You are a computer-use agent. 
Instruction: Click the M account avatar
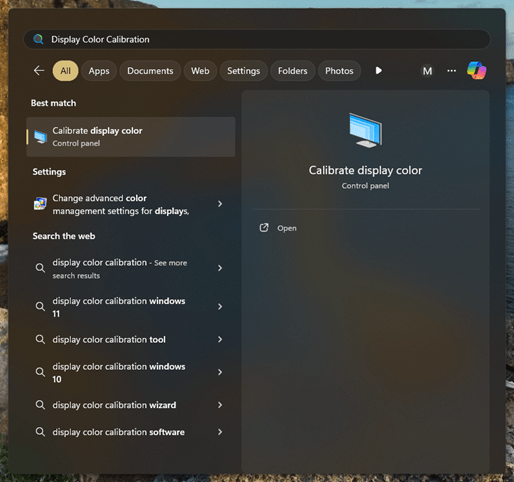click(x=427, y=71)
